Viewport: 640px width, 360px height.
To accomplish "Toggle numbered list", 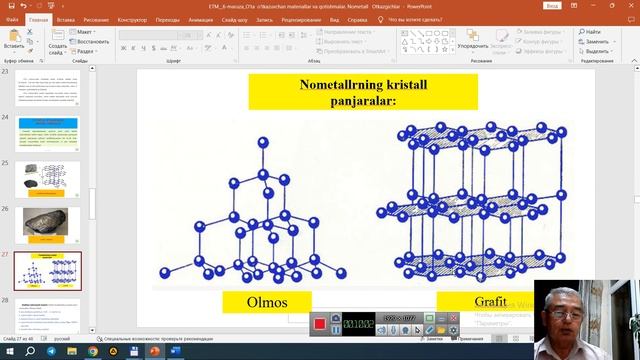I will click(x=264, y=36).
